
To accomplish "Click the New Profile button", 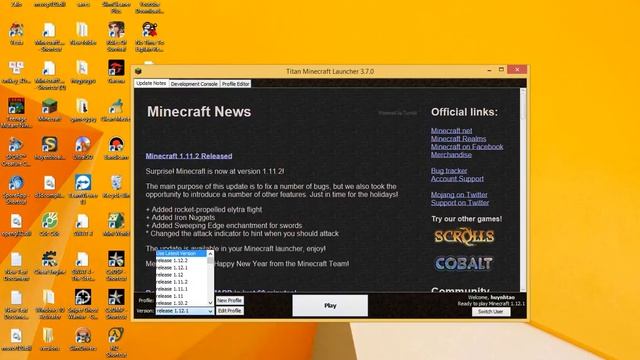I will 230,300.
